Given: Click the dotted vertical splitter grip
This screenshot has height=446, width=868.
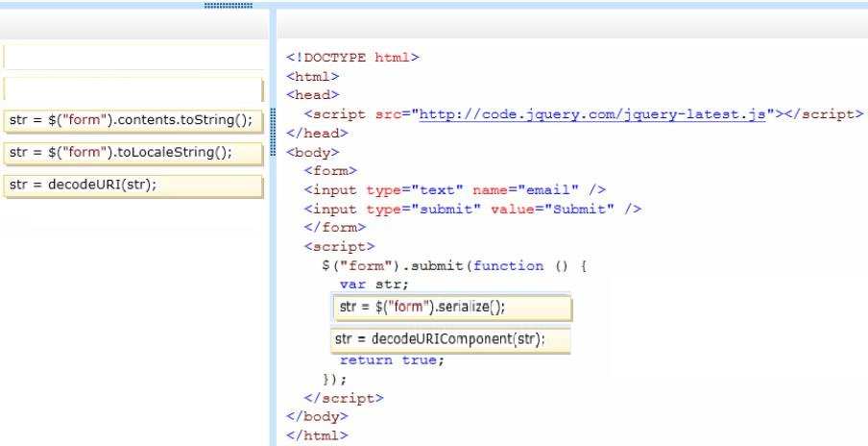Looking at the screenshot, I should (273, 132).
